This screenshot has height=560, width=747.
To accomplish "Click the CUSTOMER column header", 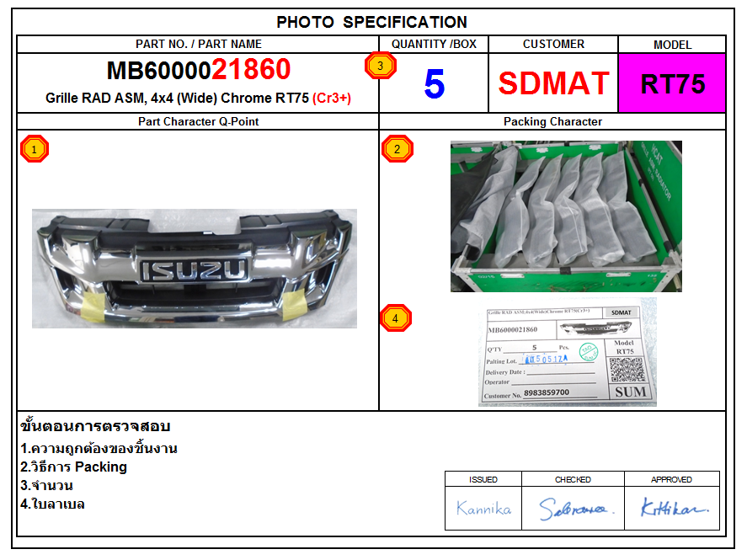I will point(553,45).
